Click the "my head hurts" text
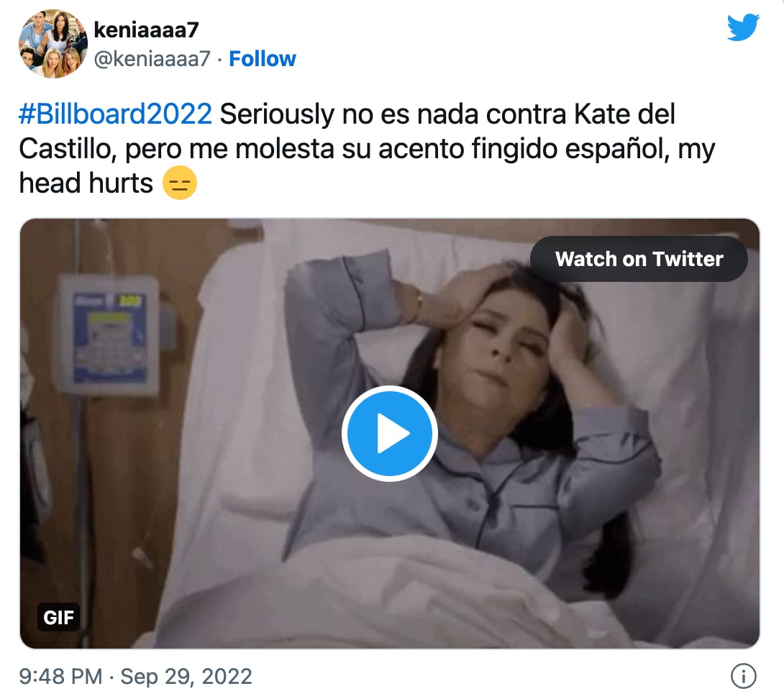 click(86, 183)
